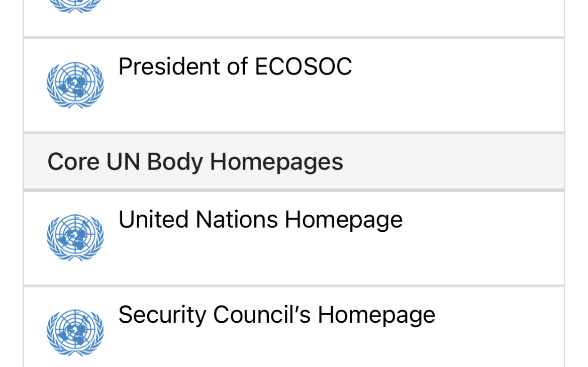Tap the text label reading President of ECOSOC
The image size is (588, 367).
pyautogui.click(x=235, y=66)
